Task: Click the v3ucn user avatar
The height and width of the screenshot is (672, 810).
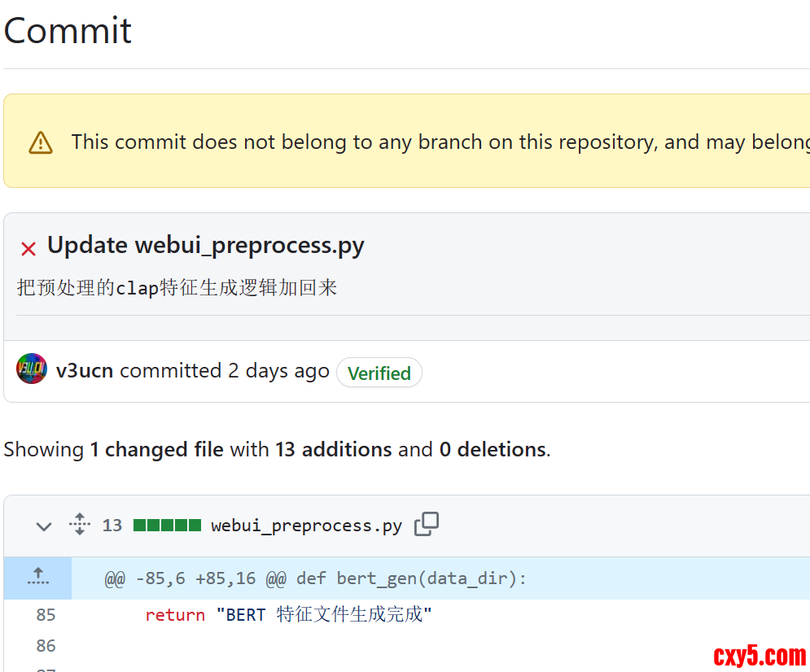Action: [x=32, y=369]
